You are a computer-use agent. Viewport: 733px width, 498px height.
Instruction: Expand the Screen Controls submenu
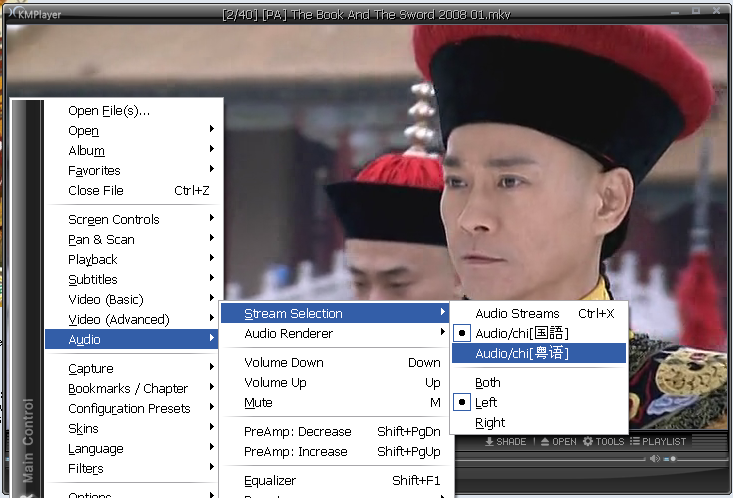(132, 219)
